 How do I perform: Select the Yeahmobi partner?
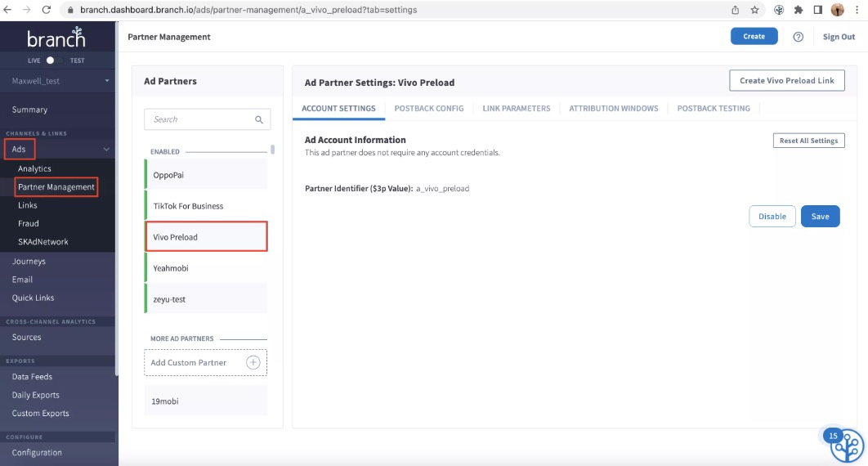(206, 268)
